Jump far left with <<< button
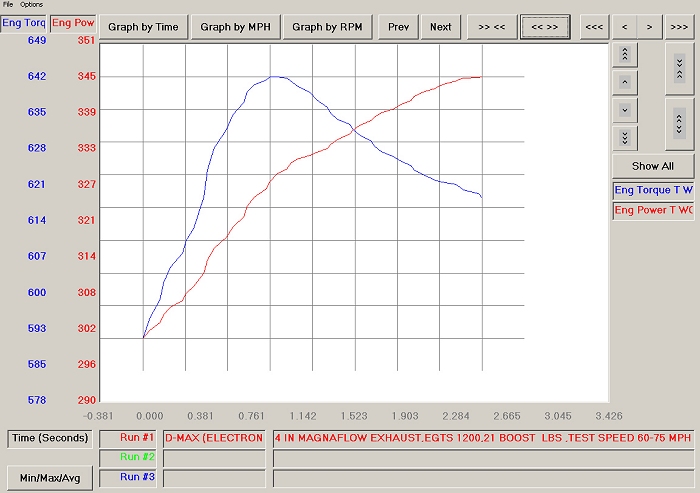Image resolution: width=700 pixels, height=493 pixels. point(594,27)
